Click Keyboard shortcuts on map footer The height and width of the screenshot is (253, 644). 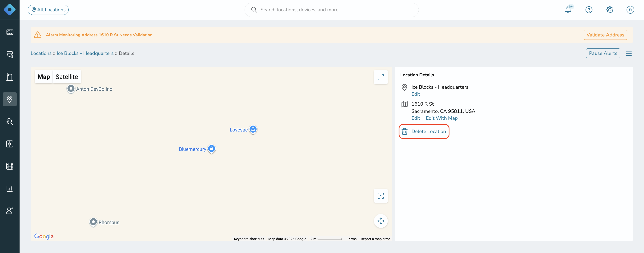tap(249, 239)
